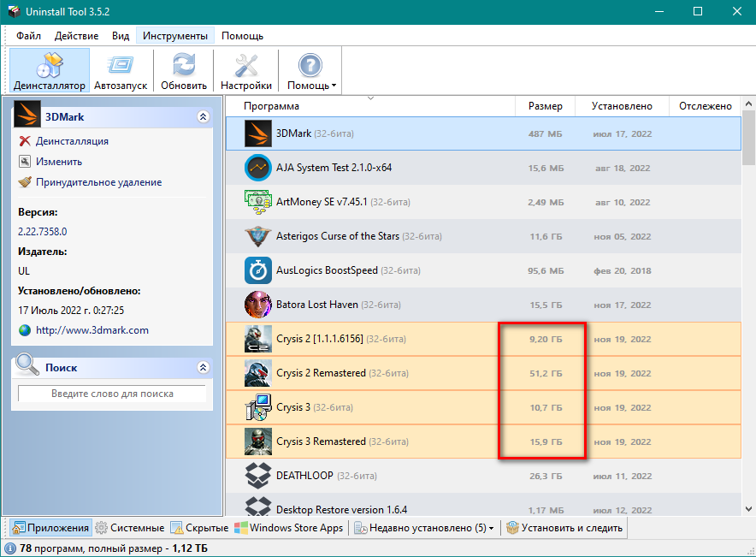Open the Инструменты menu
The image size is (756, 557).
[174, 36]
